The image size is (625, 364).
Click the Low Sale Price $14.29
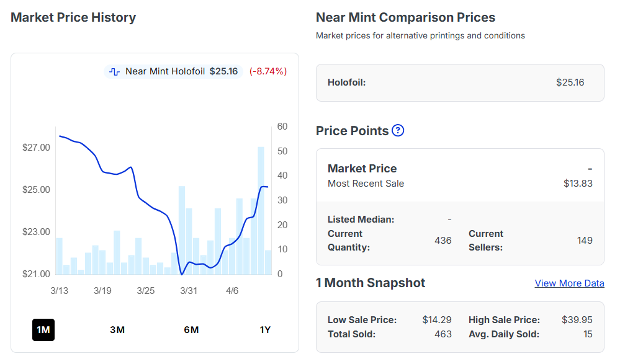[436, 320]
